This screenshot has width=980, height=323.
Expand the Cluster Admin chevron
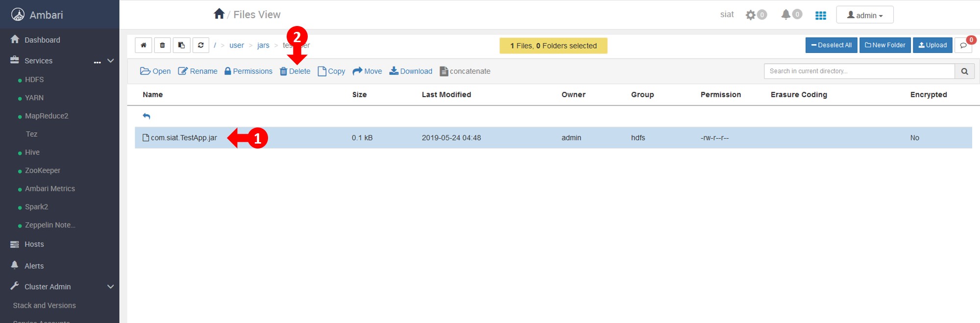pyautogui.click(x=111, y=287)
